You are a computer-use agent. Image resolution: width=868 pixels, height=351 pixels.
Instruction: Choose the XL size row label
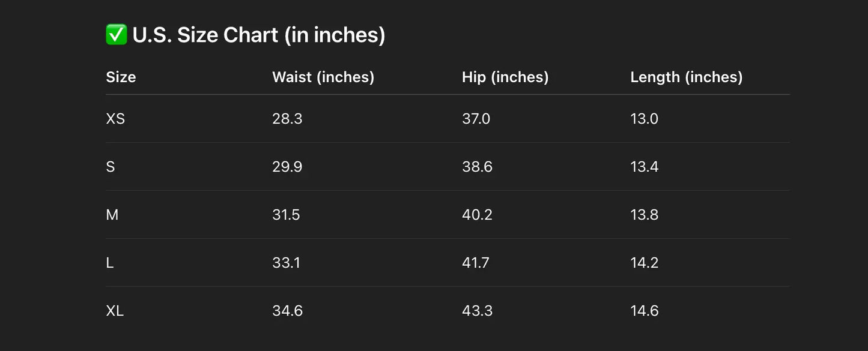[115, 311]
